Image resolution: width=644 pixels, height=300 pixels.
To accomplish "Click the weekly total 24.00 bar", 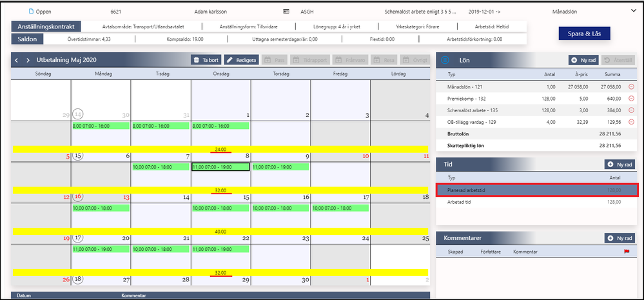I will pyautogui.click(x=220, y=149).
